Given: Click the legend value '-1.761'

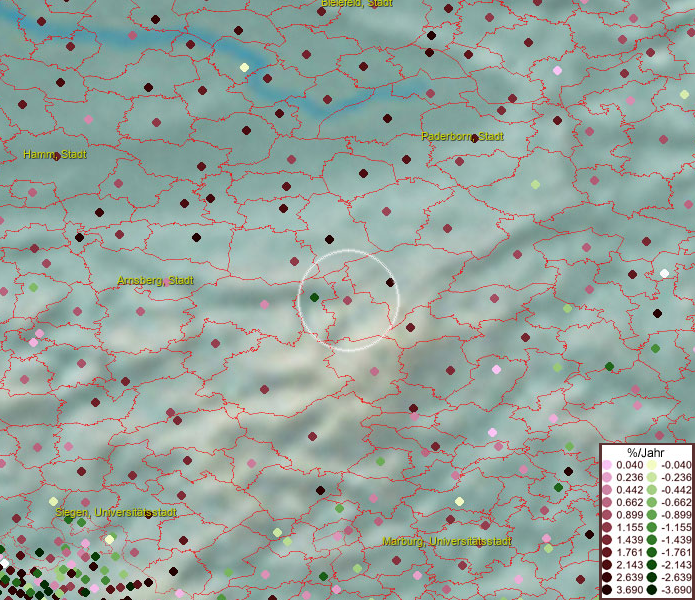Looking at the screenshot, I should coord(676,552).
